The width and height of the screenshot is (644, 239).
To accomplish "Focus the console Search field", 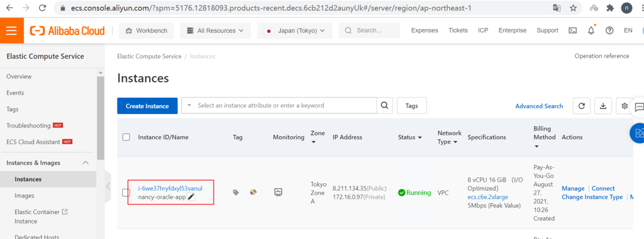I will [x=369, y=31].
